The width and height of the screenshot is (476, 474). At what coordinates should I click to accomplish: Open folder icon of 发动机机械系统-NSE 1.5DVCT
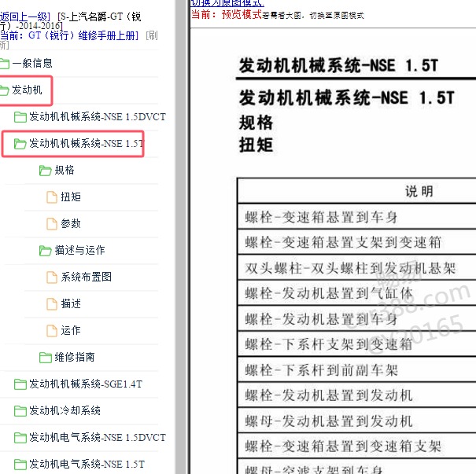(20, 117)
